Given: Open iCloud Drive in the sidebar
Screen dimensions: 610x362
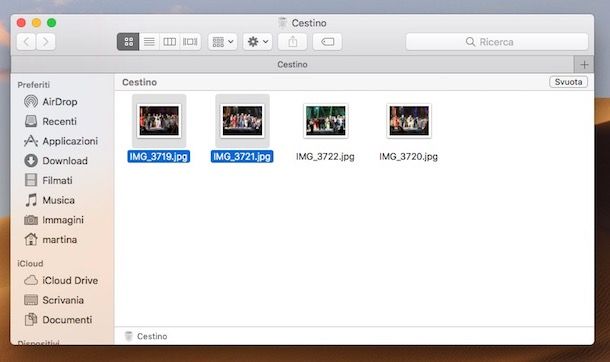Looking at the screenshot, I should click(61, 280).
